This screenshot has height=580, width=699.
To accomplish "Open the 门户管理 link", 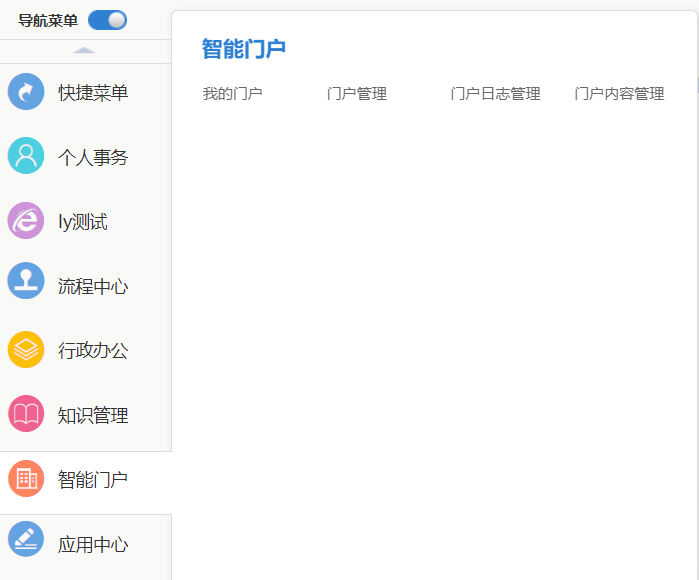I will (357, 94).
